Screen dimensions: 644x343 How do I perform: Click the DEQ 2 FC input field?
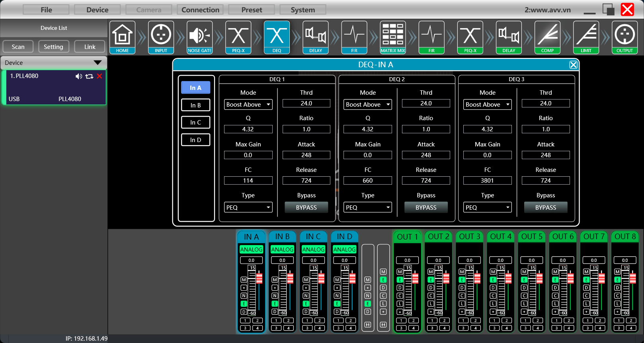[x=367, y=181]
